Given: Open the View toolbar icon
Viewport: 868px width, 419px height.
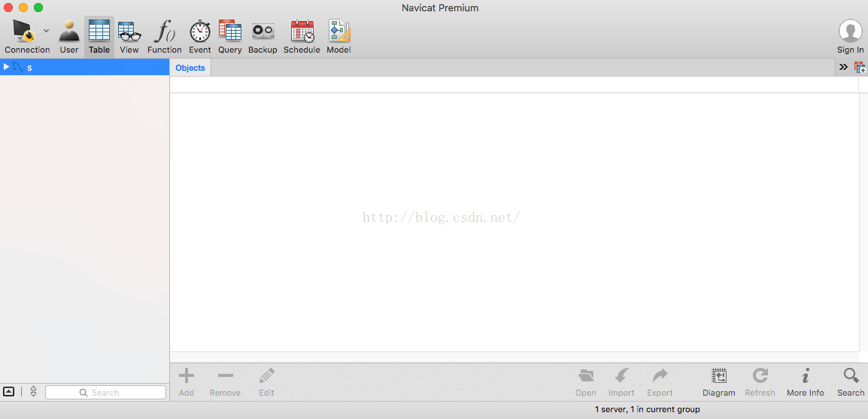Looking at the screenshot, I should point(129,37).
